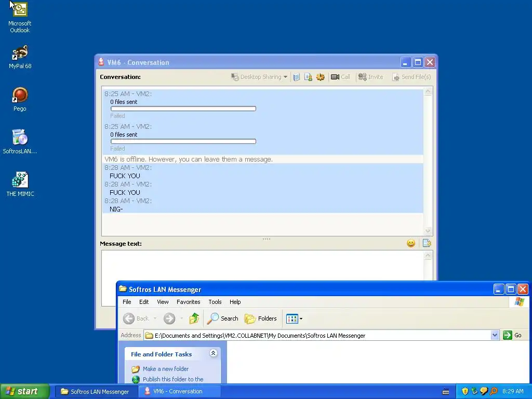
Task: Click Explorer Forward arrow button
Action: tap(169, 318)
